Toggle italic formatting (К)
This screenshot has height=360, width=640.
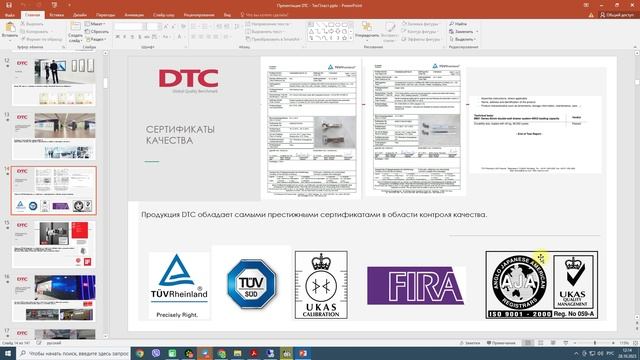pos(125,37)
